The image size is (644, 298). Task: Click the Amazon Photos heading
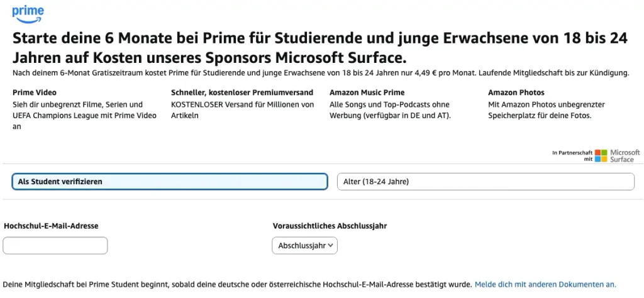(516, 92)
